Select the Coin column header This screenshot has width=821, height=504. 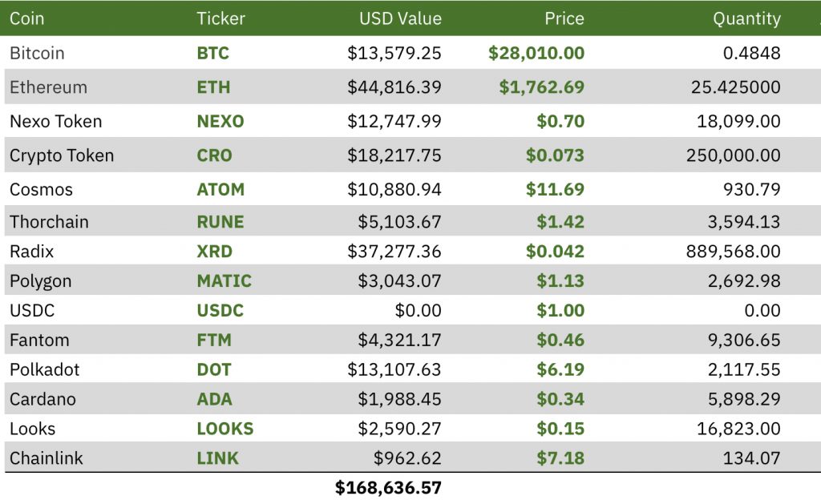[x=26, y=18]
